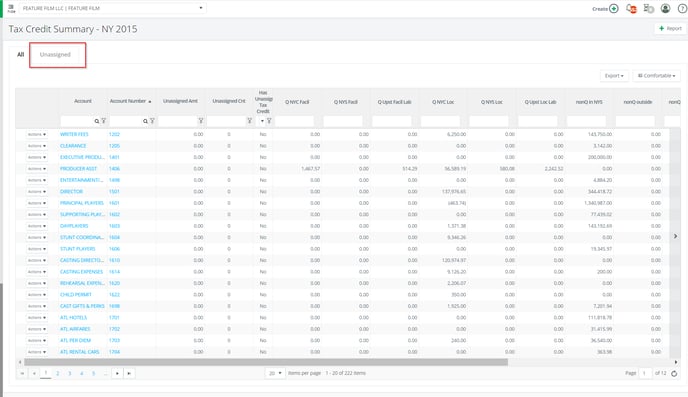Click the search icon in Account filter

click(97, 121)
